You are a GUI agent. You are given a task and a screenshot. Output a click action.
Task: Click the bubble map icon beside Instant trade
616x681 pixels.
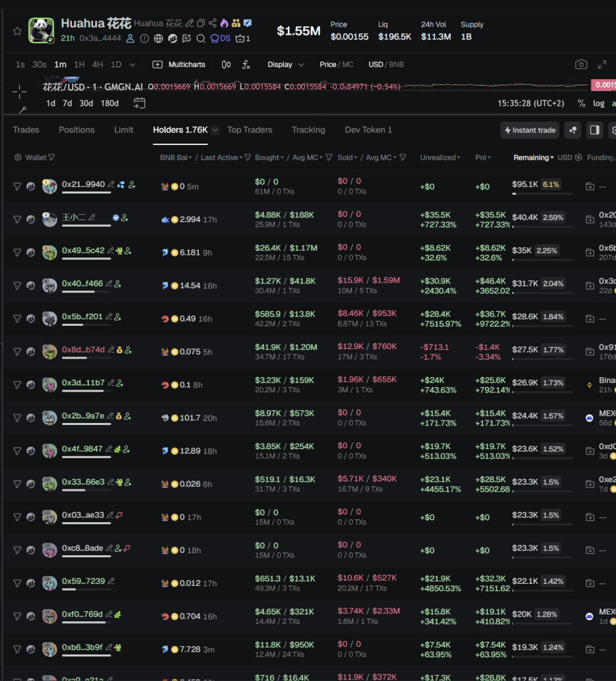(x=572, y=130)
